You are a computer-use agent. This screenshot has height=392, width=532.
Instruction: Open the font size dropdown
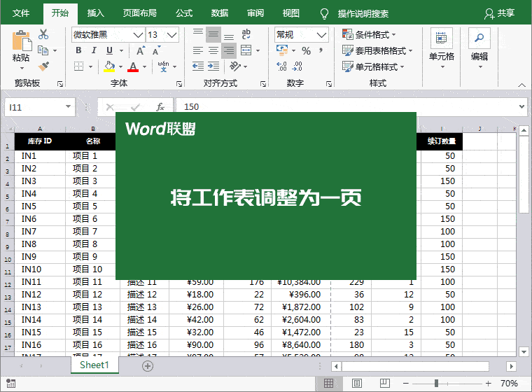tap(172, 34)
